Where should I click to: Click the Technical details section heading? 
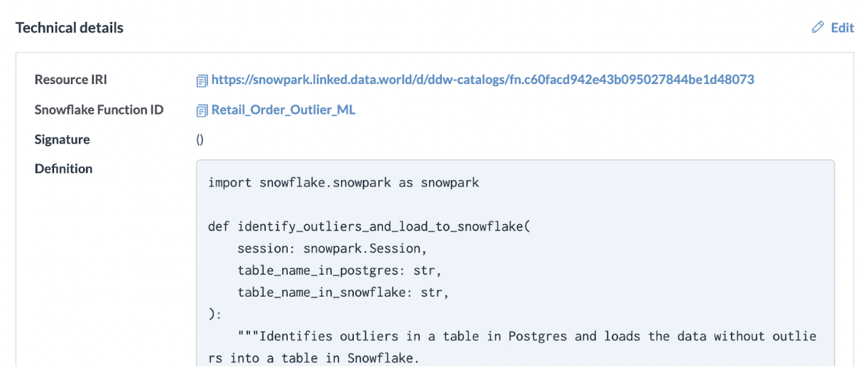(x=70, y=28)
